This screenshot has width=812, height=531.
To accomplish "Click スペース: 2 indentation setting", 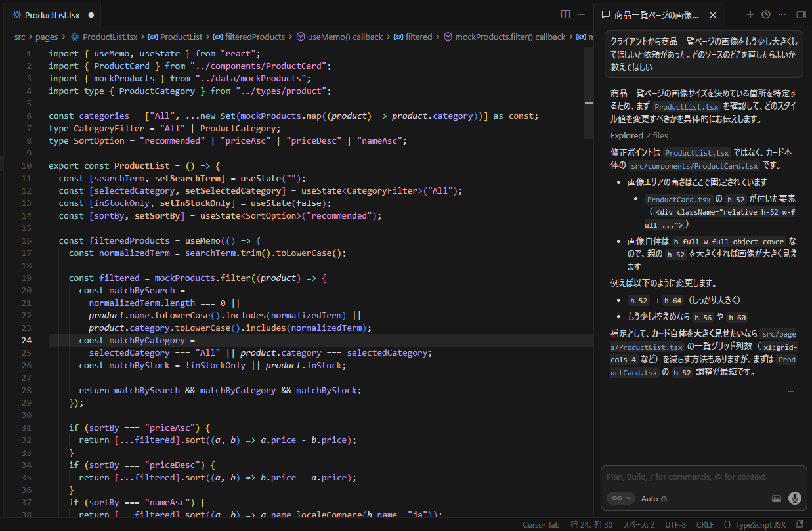I will click(638, 524).
